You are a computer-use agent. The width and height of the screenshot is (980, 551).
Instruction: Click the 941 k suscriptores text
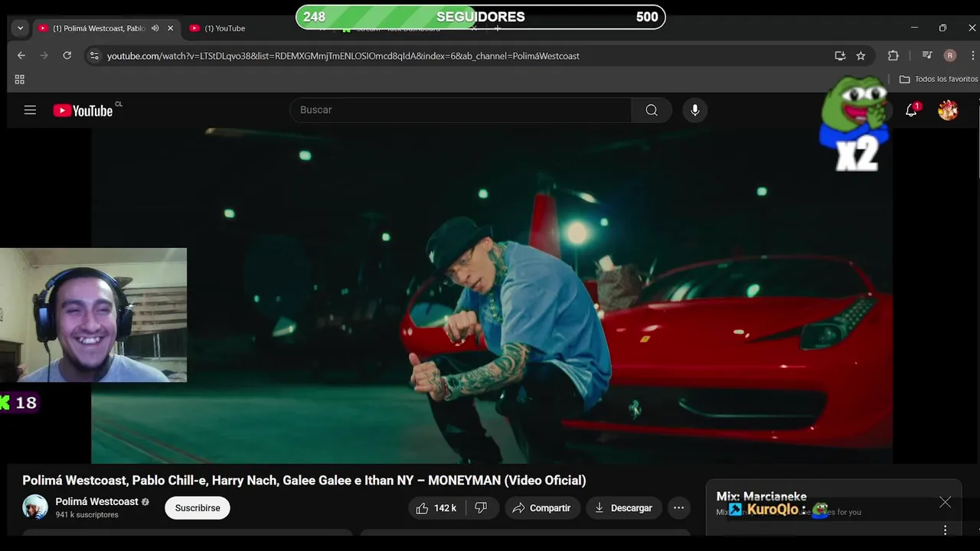[87, 515]
